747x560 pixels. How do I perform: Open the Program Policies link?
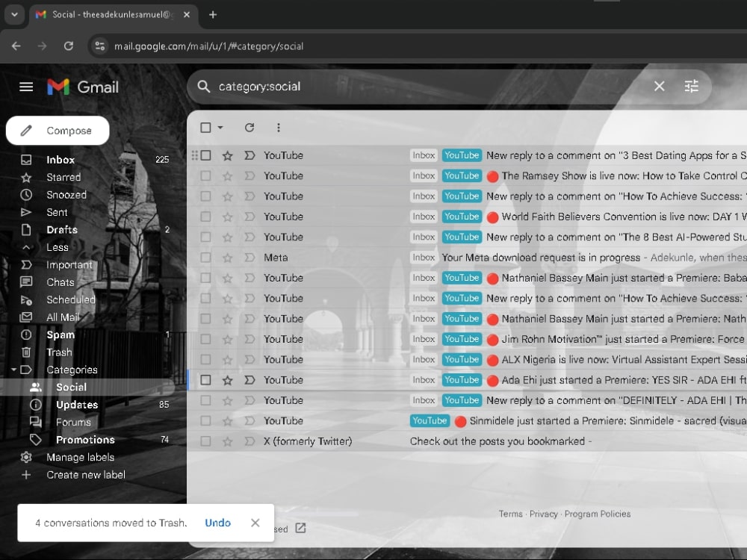[x=598, y=514]
